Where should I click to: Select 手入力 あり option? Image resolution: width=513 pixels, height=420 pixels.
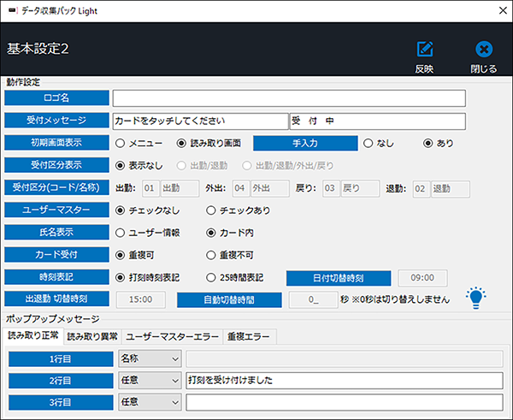(x=428, y=143)
